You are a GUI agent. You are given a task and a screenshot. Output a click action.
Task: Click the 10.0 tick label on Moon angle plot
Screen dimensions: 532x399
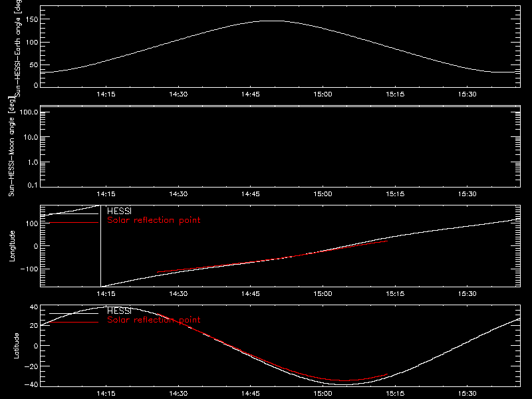pos(31,137)
